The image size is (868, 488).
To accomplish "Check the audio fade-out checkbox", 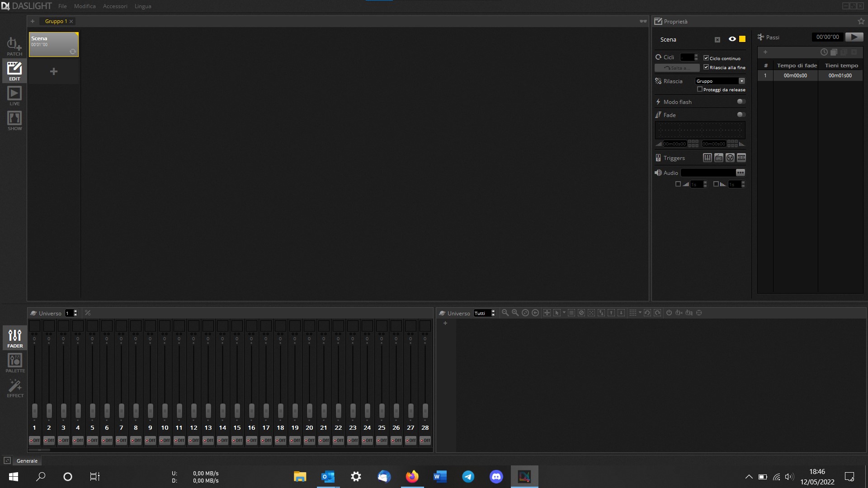I will (716, 184).
